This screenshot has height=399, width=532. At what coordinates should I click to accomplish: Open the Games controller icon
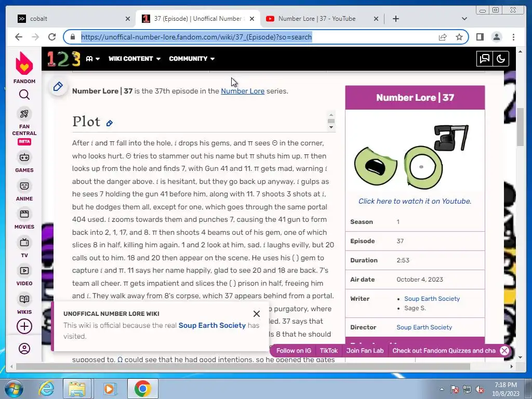[24, 157]
